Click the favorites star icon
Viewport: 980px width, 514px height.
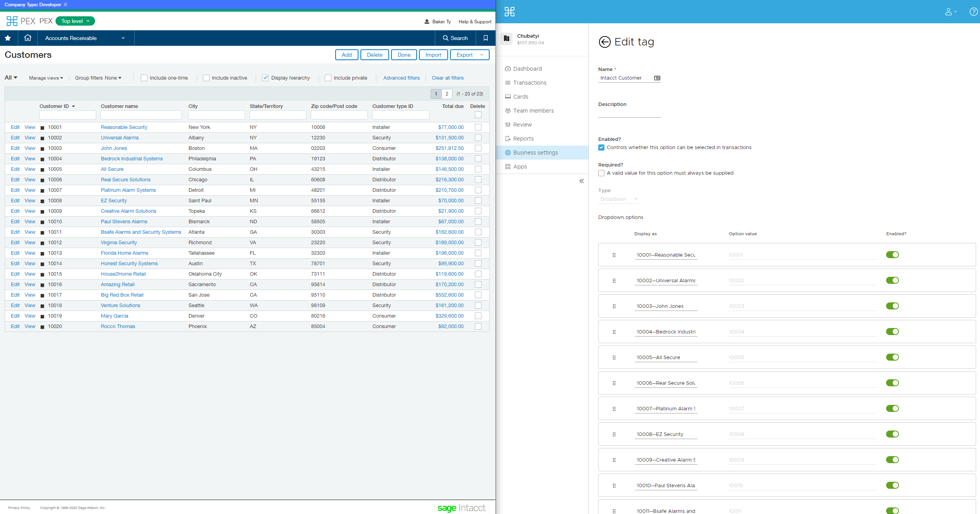click(8, 38)
